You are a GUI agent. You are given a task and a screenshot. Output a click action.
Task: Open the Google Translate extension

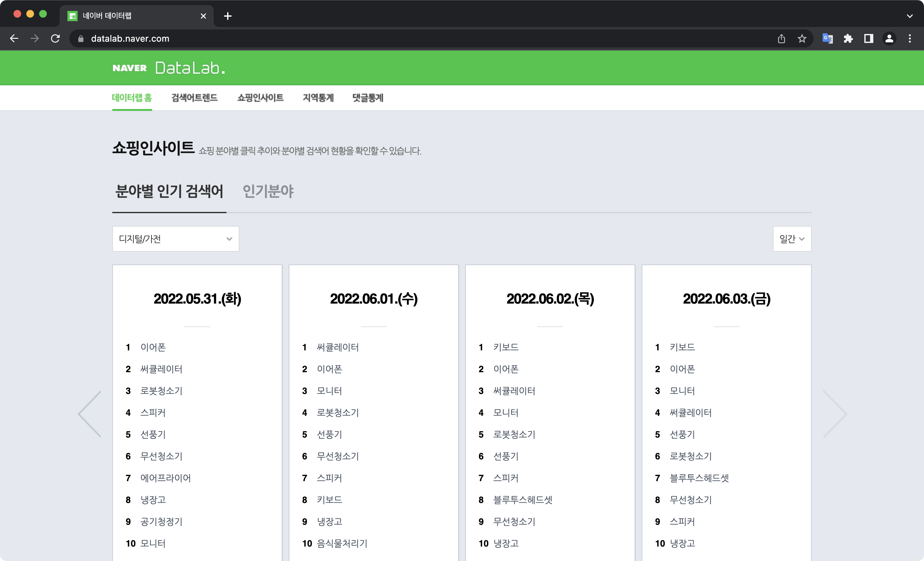828,38
